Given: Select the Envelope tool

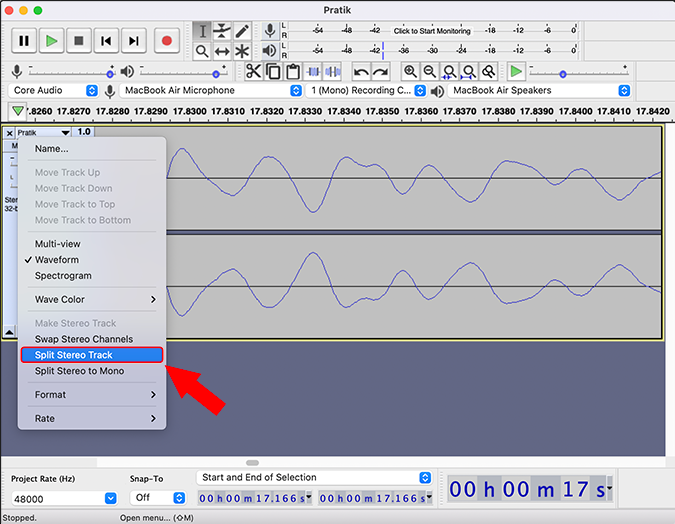Looking at the screenshot, I should [222, 31].
